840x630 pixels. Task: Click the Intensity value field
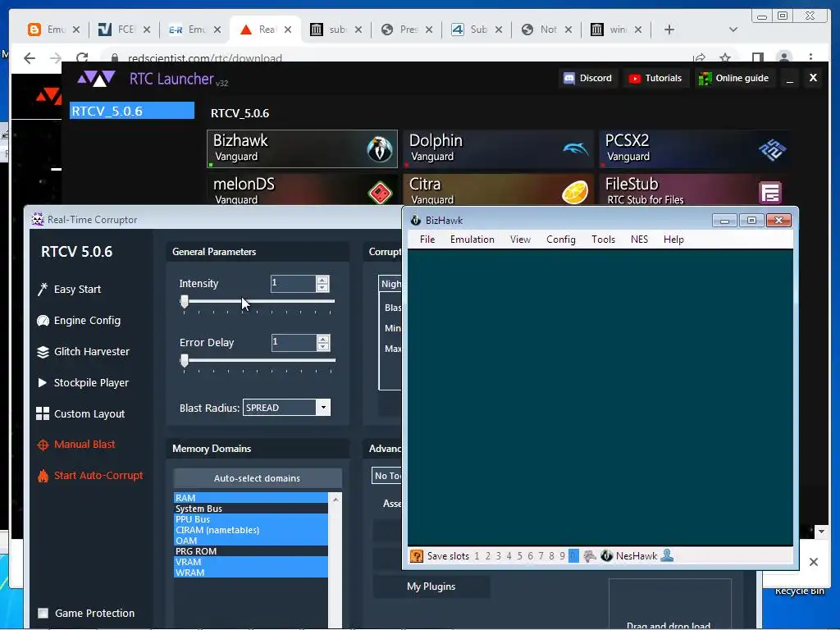[293, 283]
